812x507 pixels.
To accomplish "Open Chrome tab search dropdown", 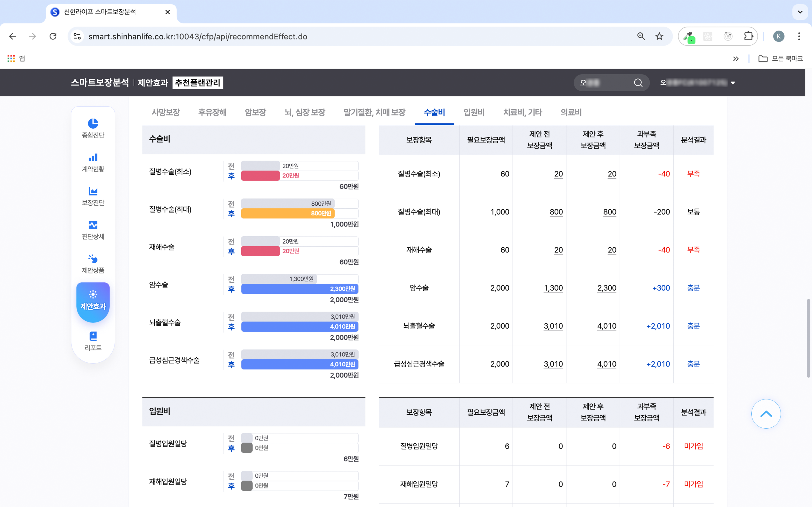I will pos(800,12).
